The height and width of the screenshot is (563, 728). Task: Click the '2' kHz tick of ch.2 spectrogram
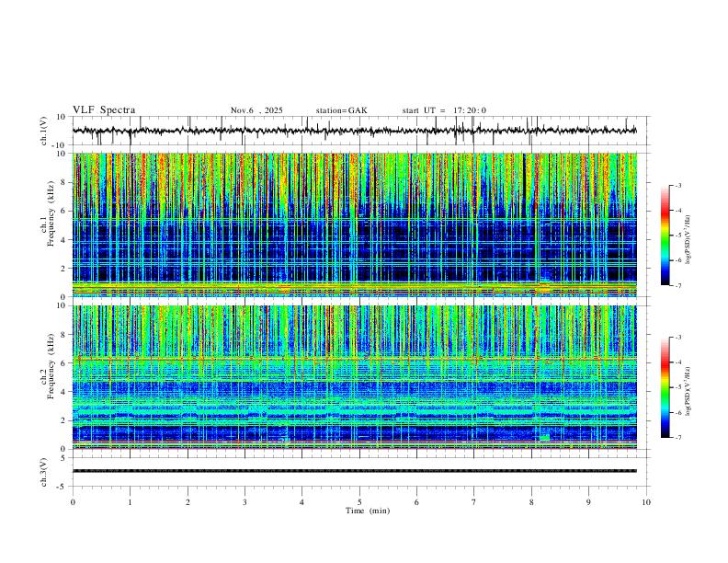(63, 420)
